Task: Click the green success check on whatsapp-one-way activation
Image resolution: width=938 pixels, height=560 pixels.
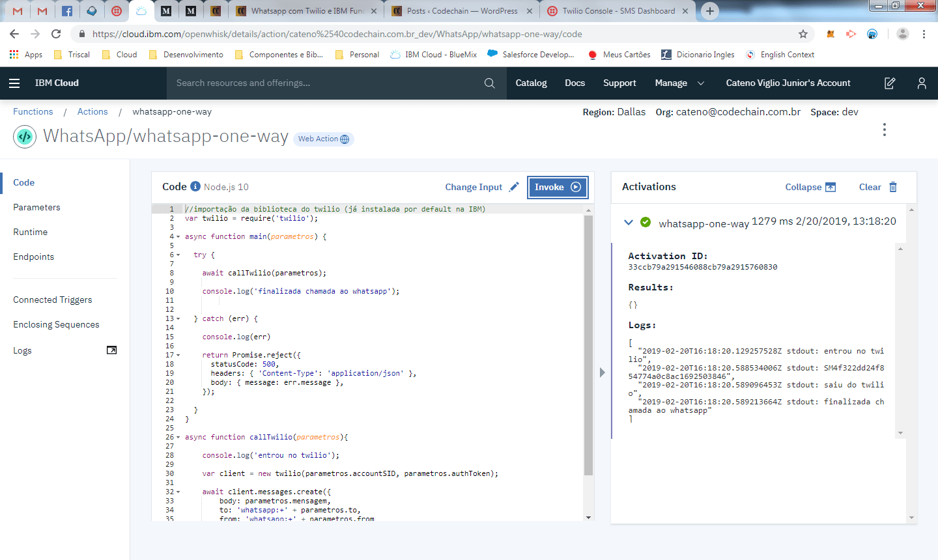Action: pos(646,222)
